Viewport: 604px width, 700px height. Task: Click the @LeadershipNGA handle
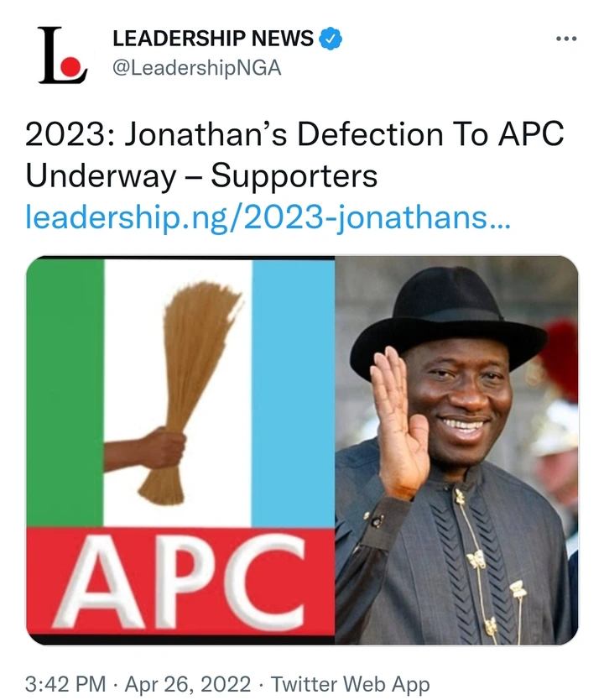[196, 69]
